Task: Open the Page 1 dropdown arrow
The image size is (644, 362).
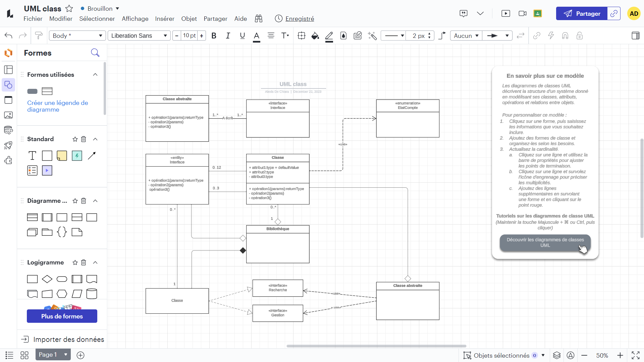Action: click(66, 355)
